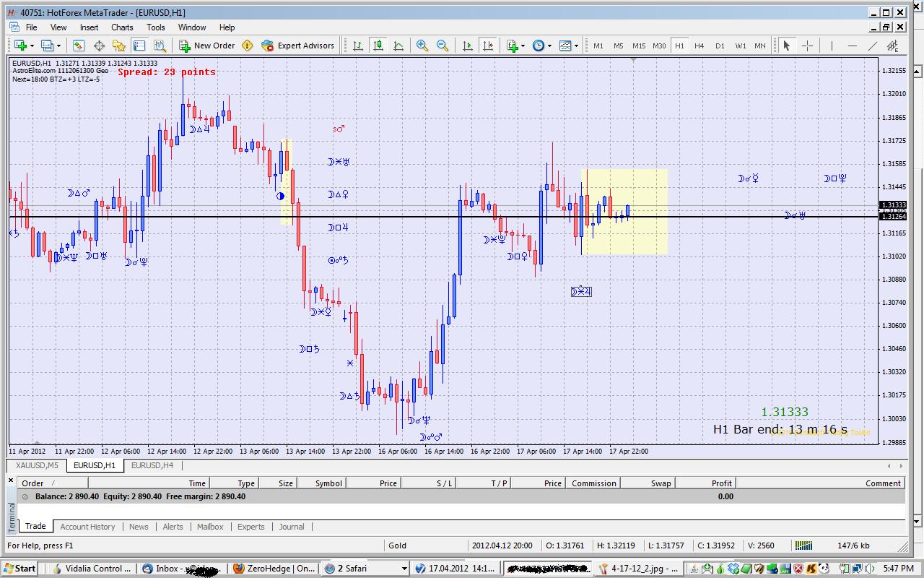Open the Help menu
The height and width of the screenshot is (578, 924).
pyautogui.click(x=227, y=27)
